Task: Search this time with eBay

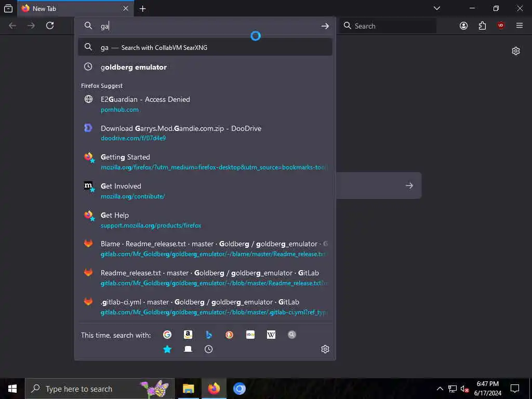Action: pyautogui.click(x=250, y=335)
